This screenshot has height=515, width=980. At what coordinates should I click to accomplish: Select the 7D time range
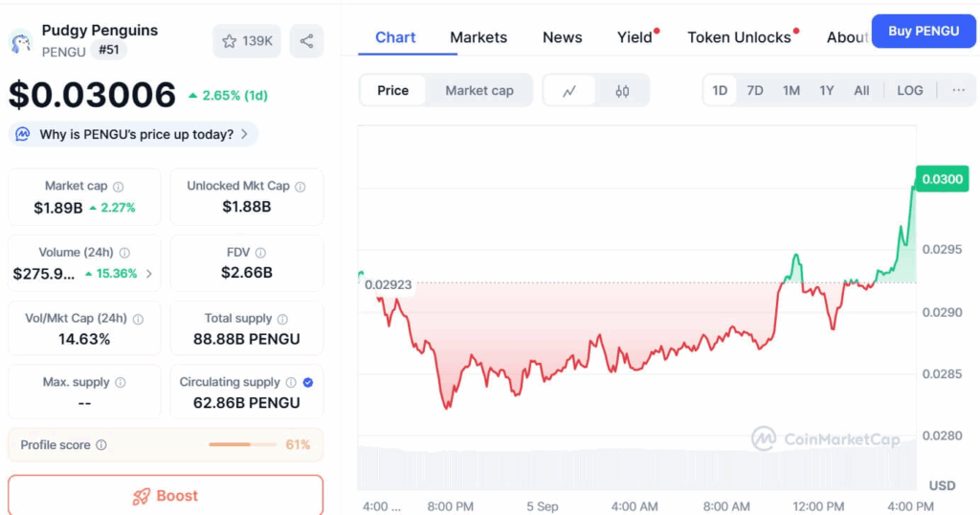pyautogui.click(x=755, y=91)
